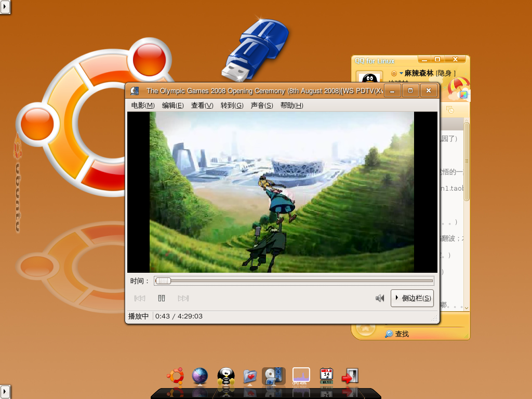Open the USB flash drive desktop icon
Viewport: 532px width, 399px height.
point(255,49)
